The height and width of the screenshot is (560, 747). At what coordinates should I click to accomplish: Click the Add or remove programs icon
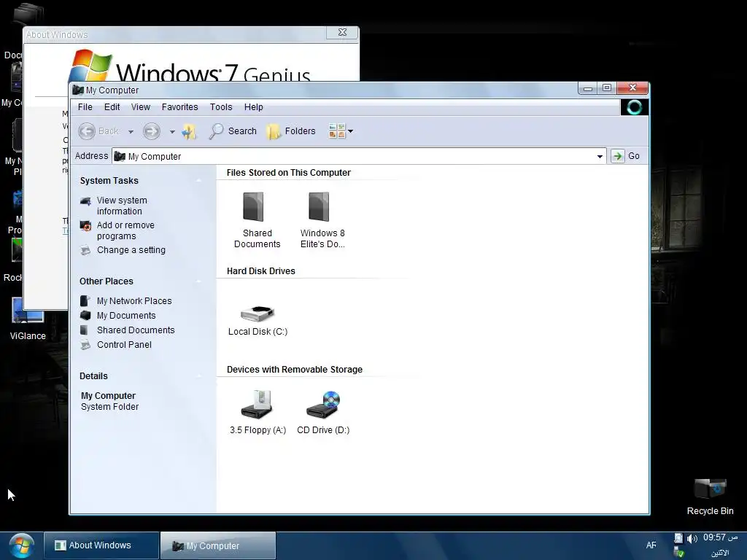[x=86, y=226]
